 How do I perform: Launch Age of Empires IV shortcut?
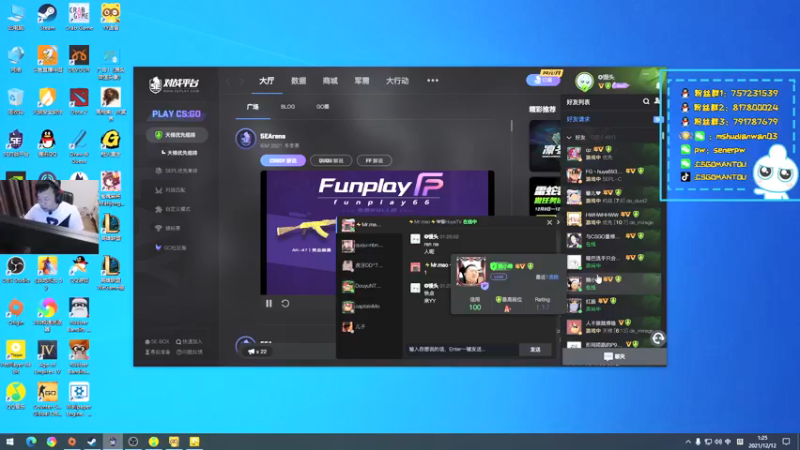click(47, 357)
